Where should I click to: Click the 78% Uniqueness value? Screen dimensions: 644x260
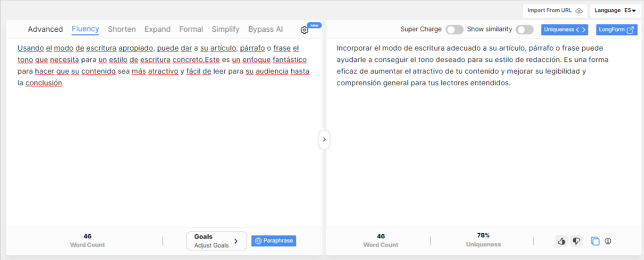tap(483, 235)
